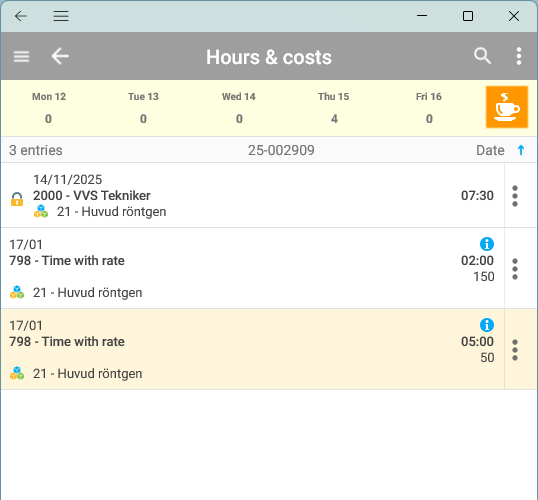This screenshot has height=500, width=538.
Task: Select the Mon 12 day column
Action: click(x=49, y=108)
